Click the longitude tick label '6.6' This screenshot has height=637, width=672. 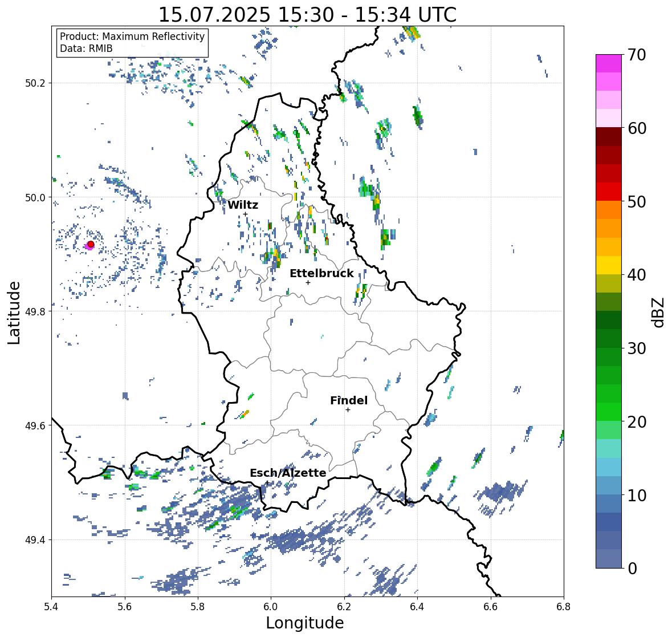pos(491,606)
